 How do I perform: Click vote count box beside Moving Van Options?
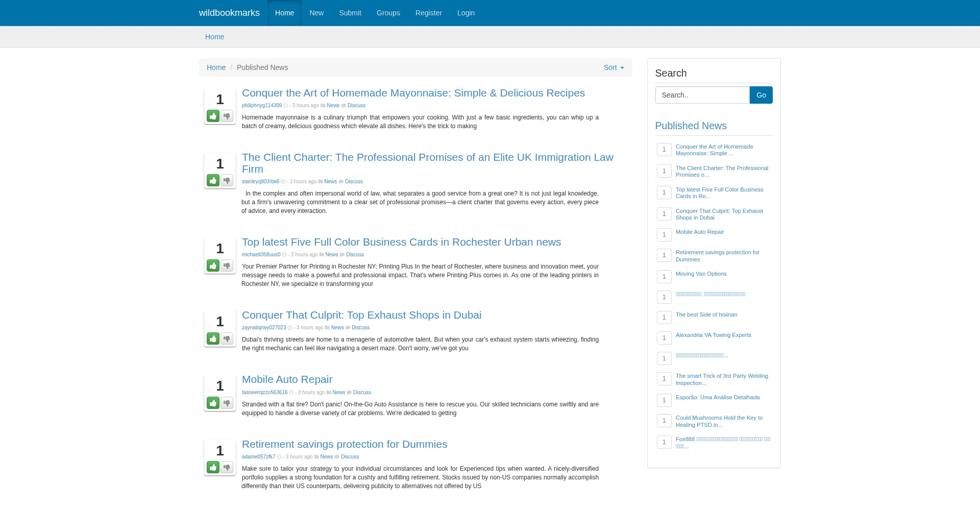(664, 277)
